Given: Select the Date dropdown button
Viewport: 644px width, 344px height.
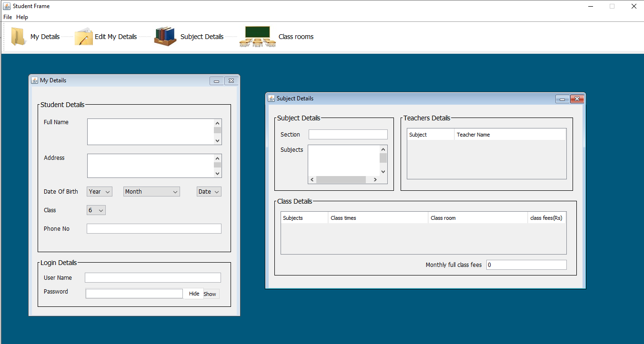Looking at the screenshot, I should pos(209,191).
